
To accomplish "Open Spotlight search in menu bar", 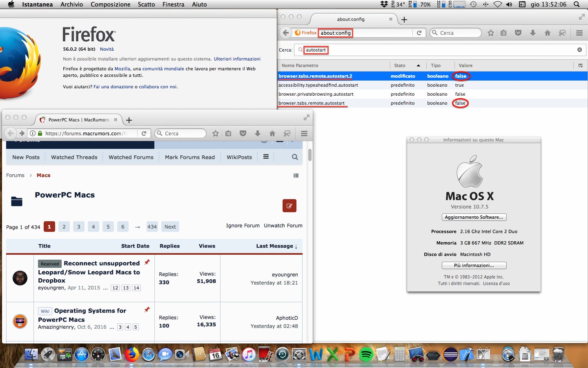I will (577, 4).
